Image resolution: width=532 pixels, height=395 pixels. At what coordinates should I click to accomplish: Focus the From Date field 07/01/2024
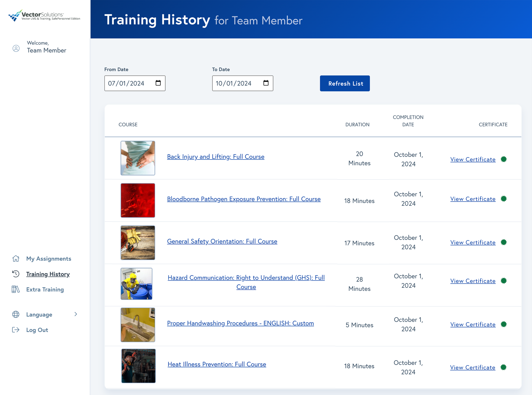pos(135,83)
